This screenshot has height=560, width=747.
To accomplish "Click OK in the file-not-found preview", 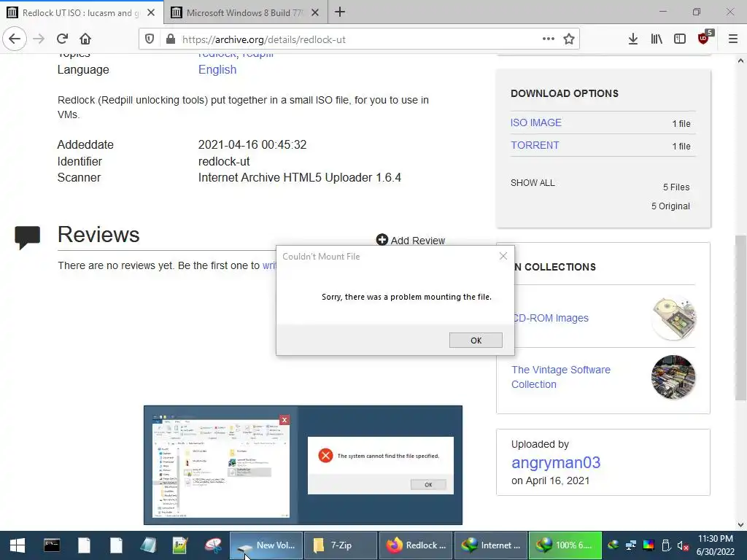I will 428,485.
